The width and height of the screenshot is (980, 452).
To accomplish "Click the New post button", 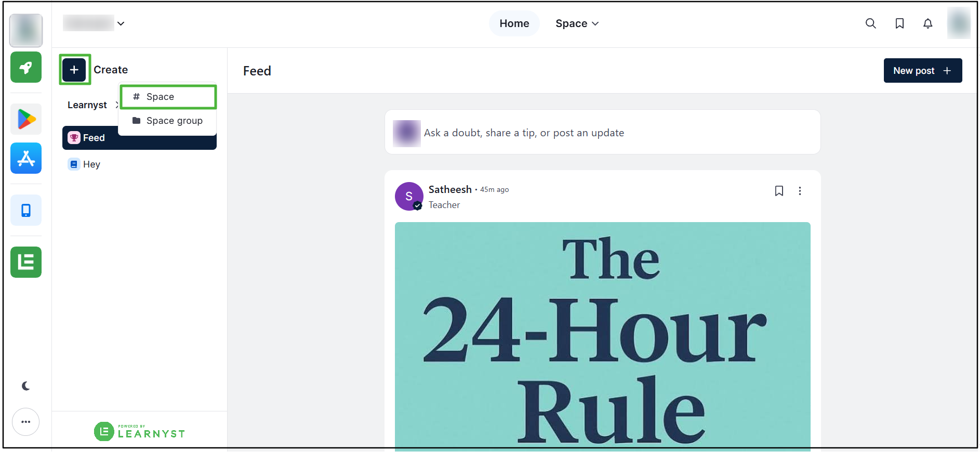I will click(x=923, y=71).
